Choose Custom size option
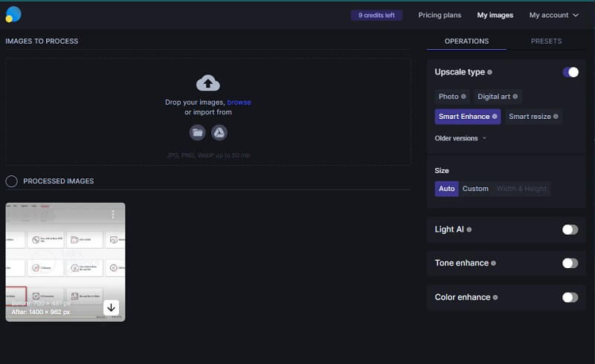 click(x=475, y=189)
